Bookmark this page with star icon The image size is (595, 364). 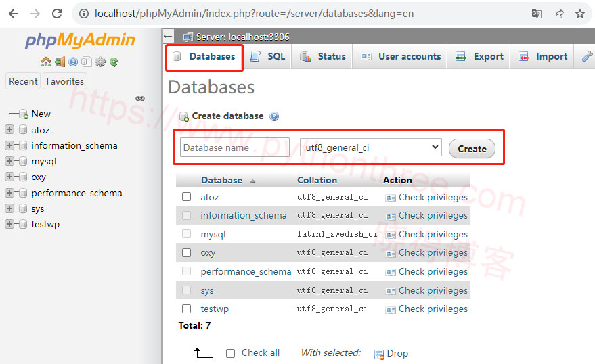click(x=580, y=14)
